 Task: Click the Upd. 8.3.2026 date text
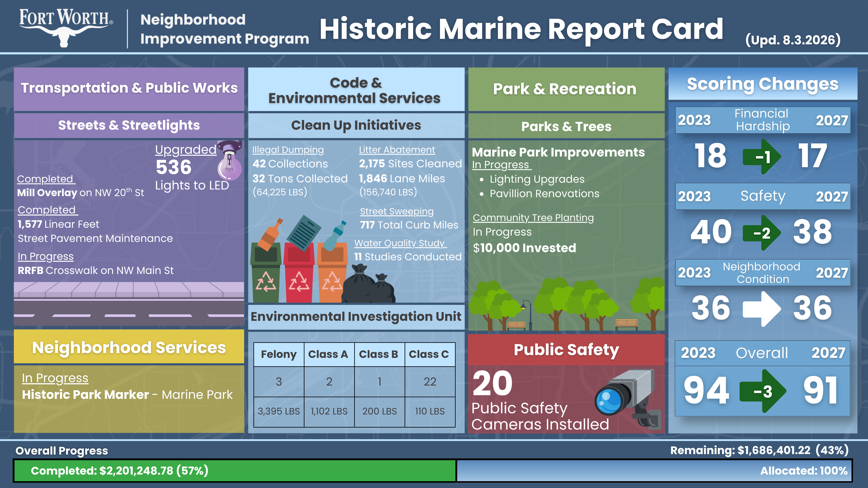(793, 40)
